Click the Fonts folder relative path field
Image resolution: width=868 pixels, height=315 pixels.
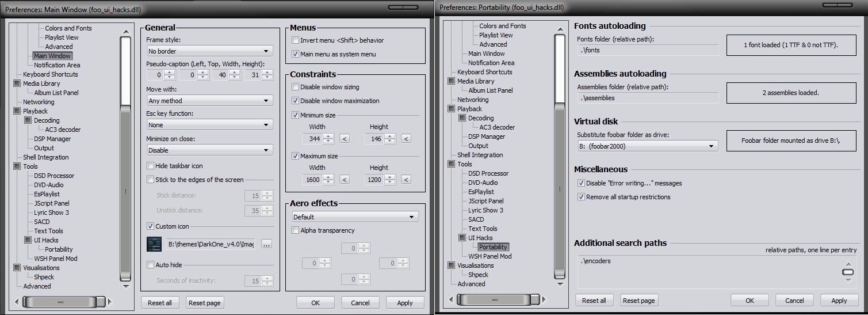coord(647,50)
